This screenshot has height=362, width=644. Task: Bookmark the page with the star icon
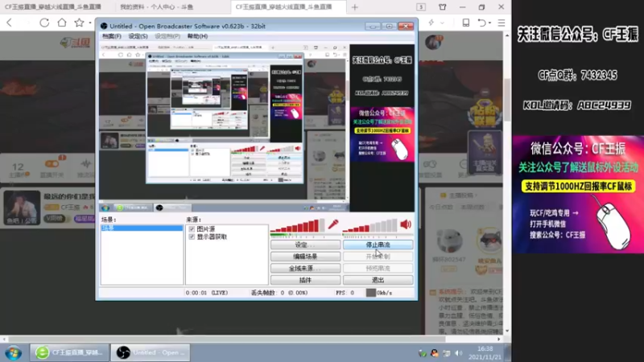[x=79, y=23]
